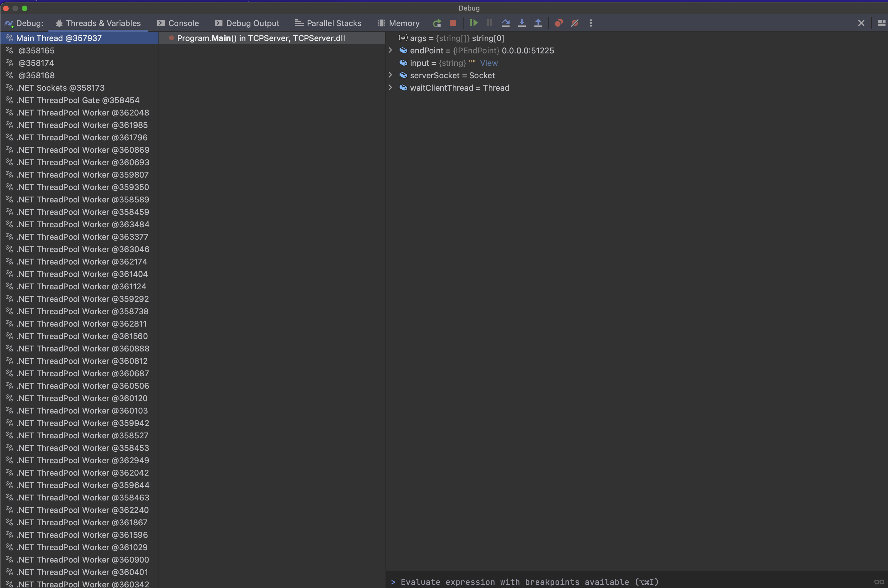Click the field icon next to input variable

point(403,63)
